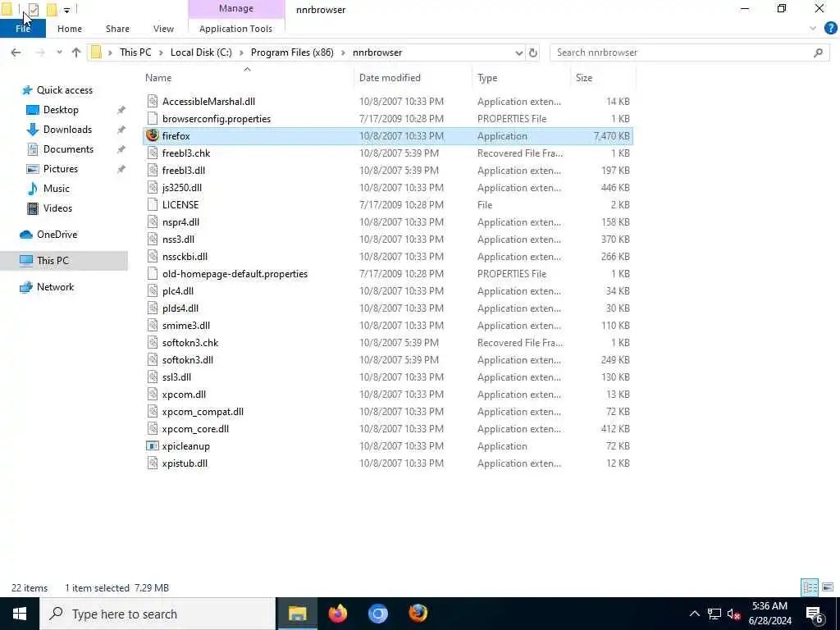Viewport: 840px width, 630px height.
Task: Open the notification center icon
Action: point(815,614)
